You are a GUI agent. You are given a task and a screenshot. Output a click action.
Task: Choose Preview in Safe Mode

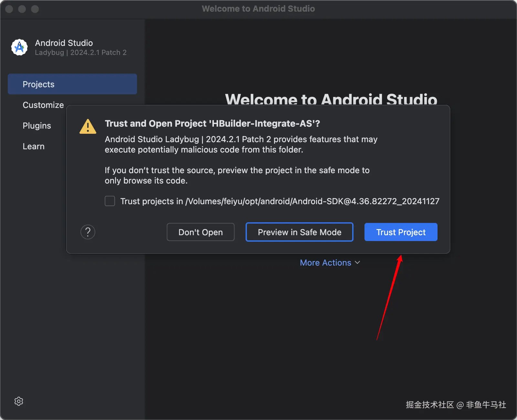[300, 232]
